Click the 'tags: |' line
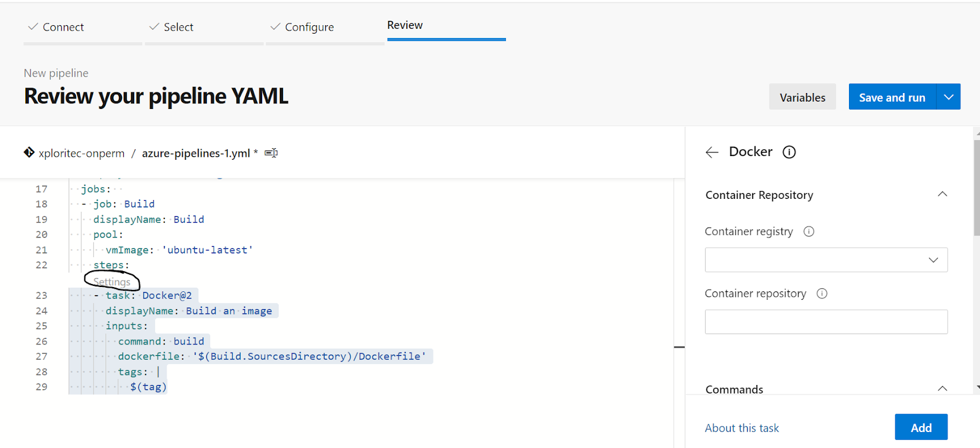 click(139, 371)
